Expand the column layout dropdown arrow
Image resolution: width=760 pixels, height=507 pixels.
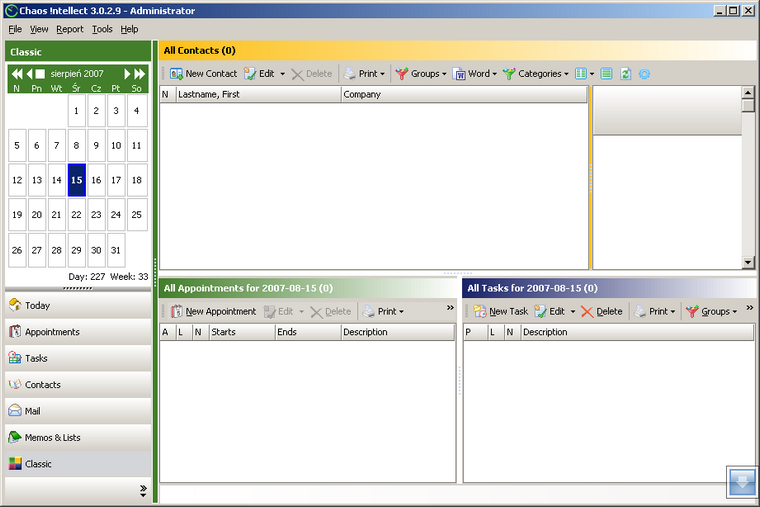592,74
